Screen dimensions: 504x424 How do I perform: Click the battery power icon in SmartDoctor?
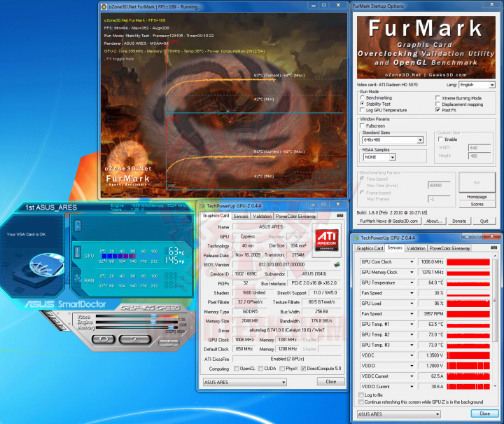(x=78, y=226)
